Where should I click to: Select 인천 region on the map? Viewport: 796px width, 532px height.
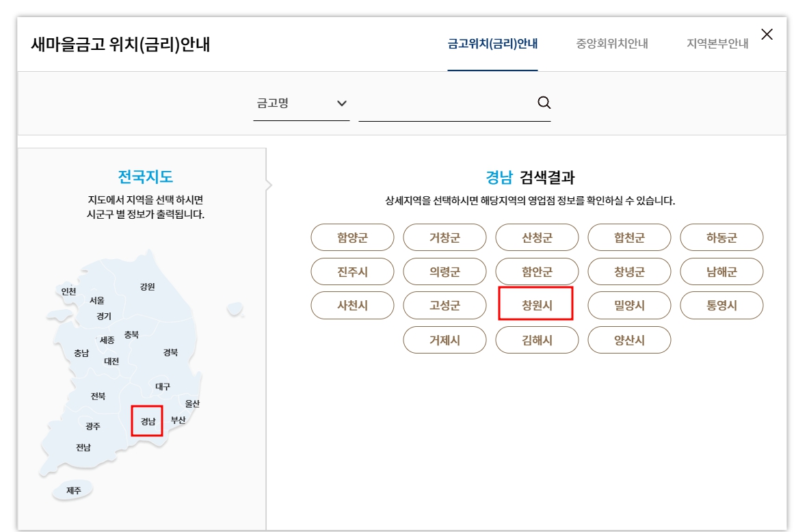click(x=68, y=291)
